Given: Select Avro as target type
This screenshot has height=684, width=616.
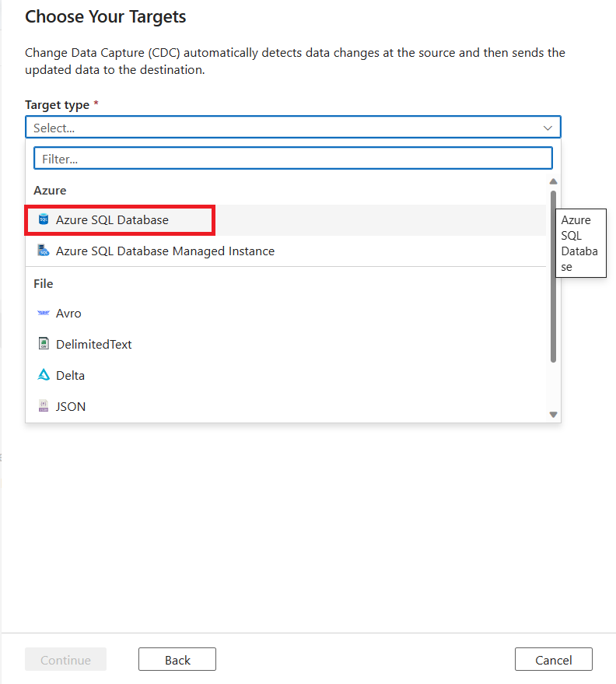Looking at the screenshot, I should point(68,314).
